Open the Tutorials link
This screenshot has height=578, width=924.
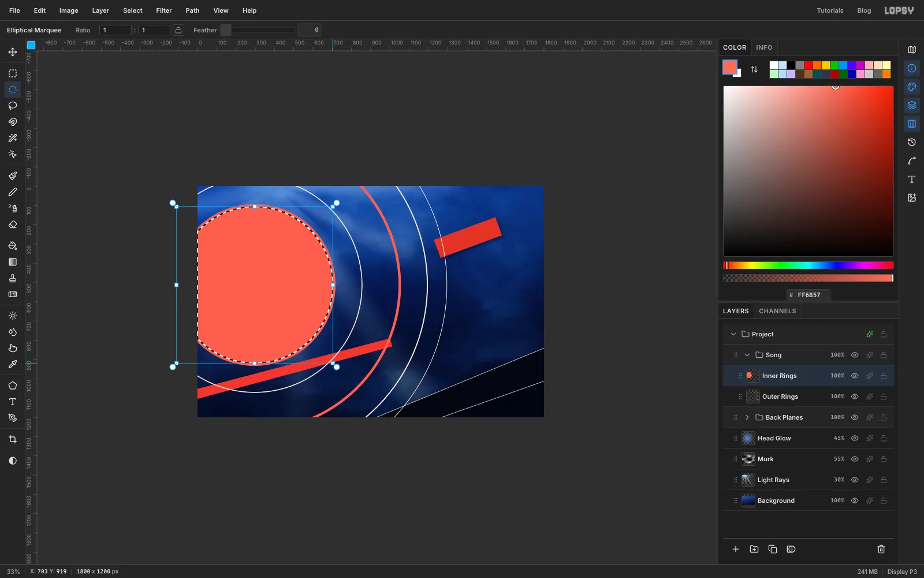[830, 10]
